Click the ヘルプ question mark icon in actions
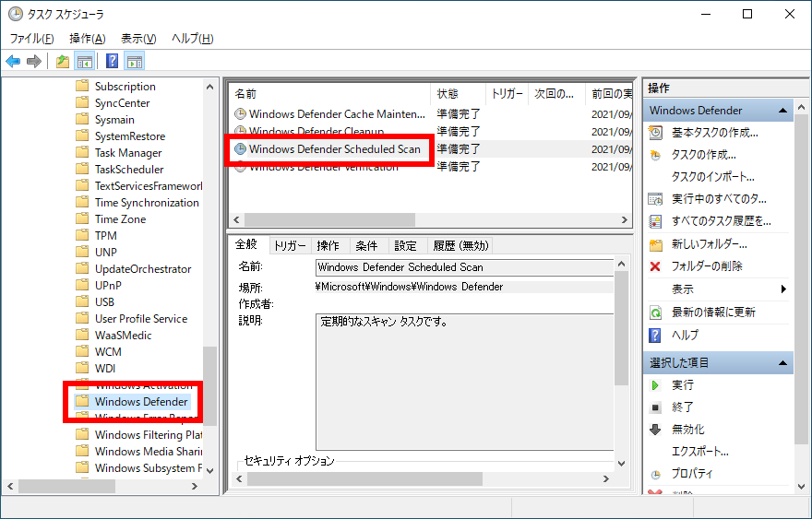 click(x=655, y=336)
